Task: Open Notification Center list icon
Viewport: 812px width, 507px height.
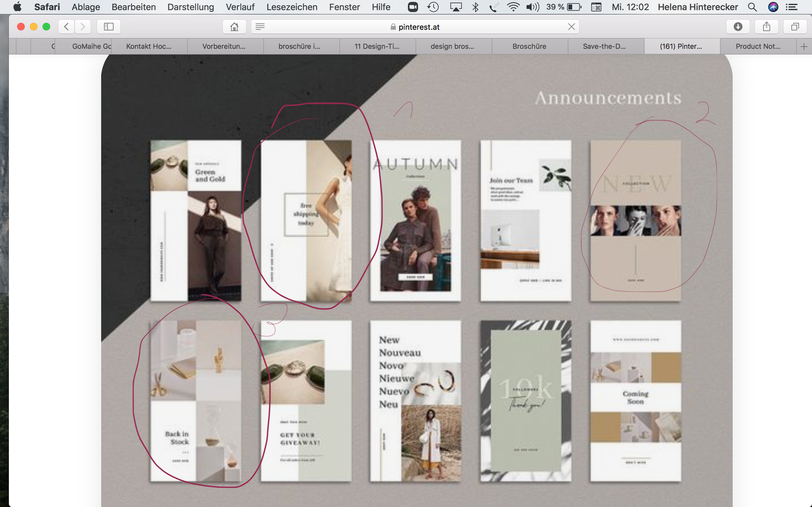Action: click(x=792, y=7)
